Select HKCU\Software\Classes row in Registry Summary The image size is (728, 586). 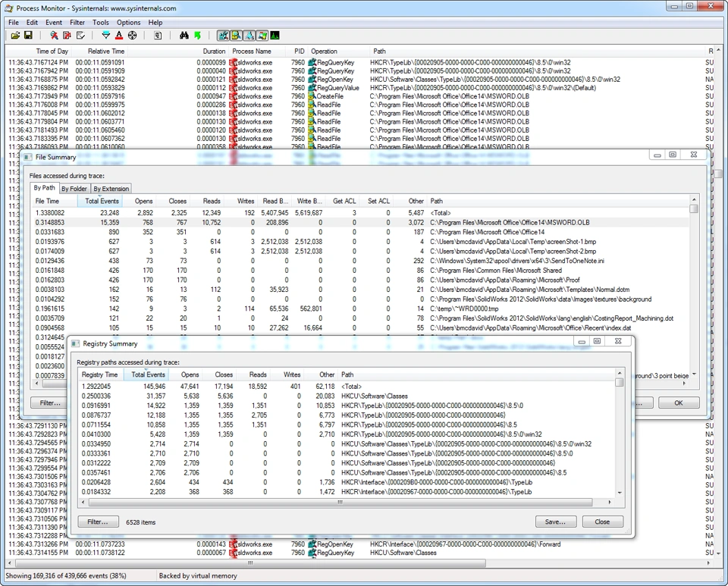347,396
